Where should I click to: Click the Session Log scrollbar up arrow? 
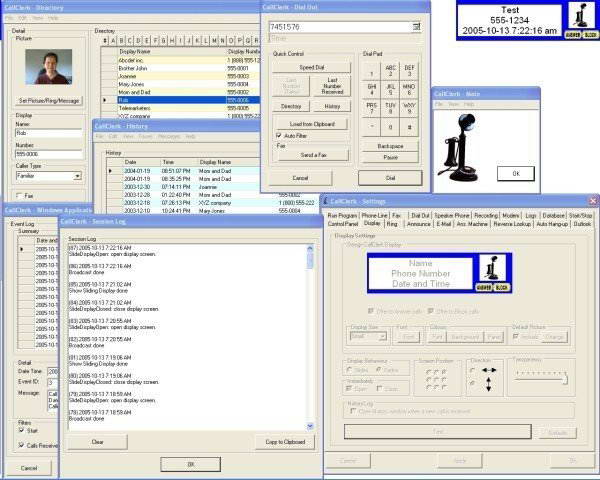coord(310,248)
